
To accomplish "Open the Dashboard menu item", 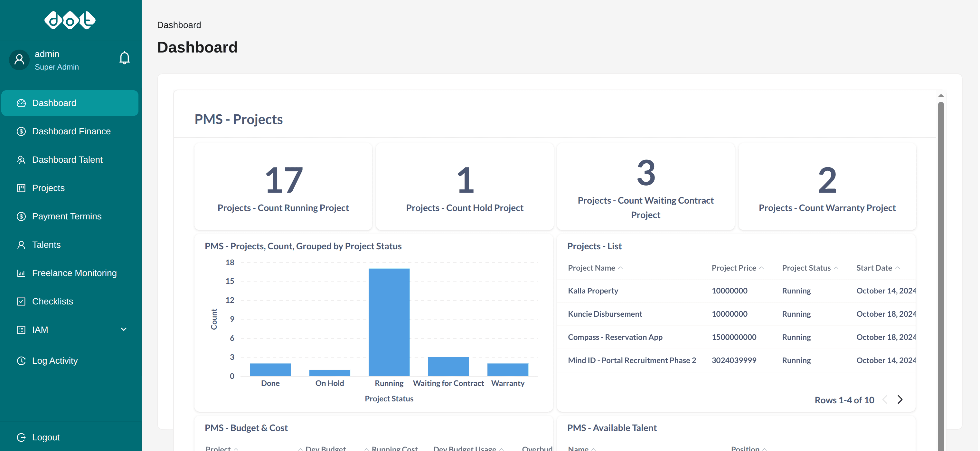I will click(70, 103).
